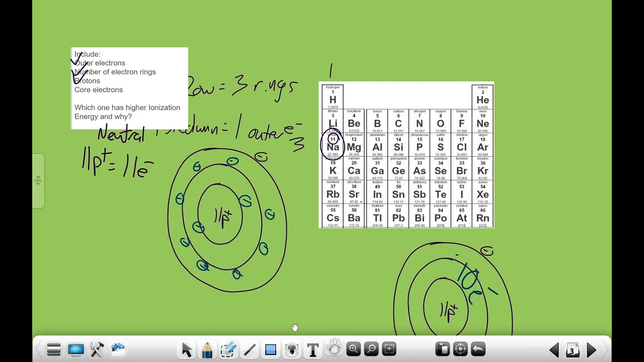Click the target spotlight icon
This screenshot has height=362, width=644.
tap(460, 349)
